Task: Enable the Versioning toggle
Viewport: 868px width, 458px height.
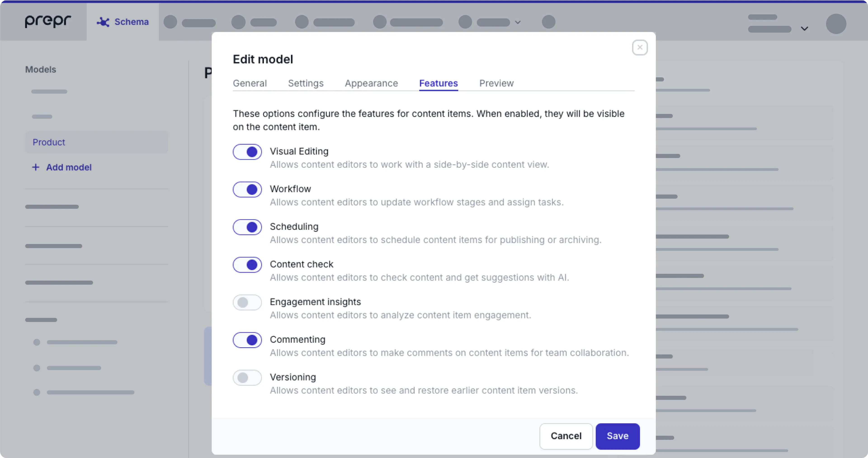Action: tap(247, 378)
